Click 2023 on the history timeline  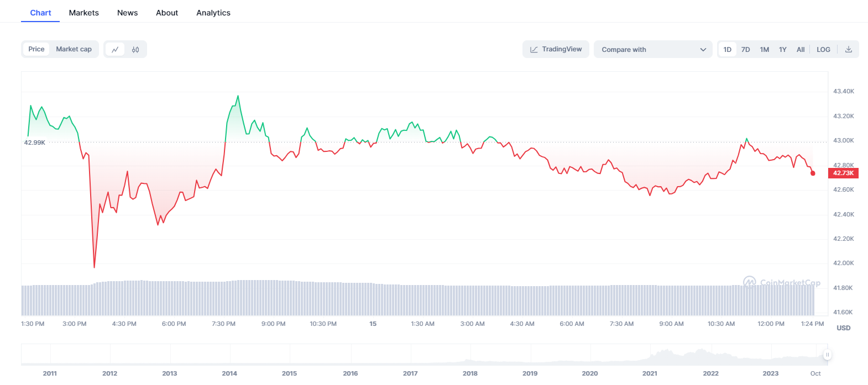pos(770,373)
